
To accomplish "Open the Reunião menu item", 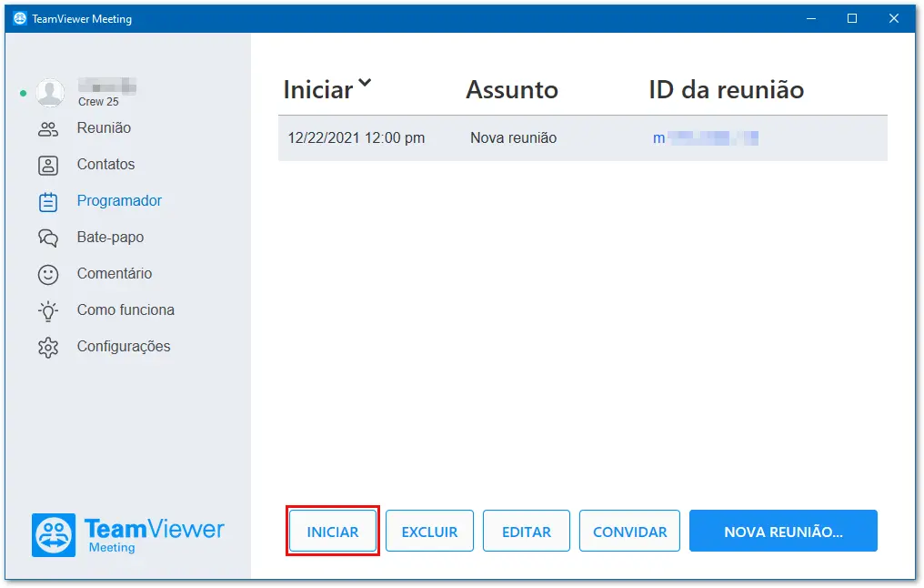I will (x=104, y=128).
